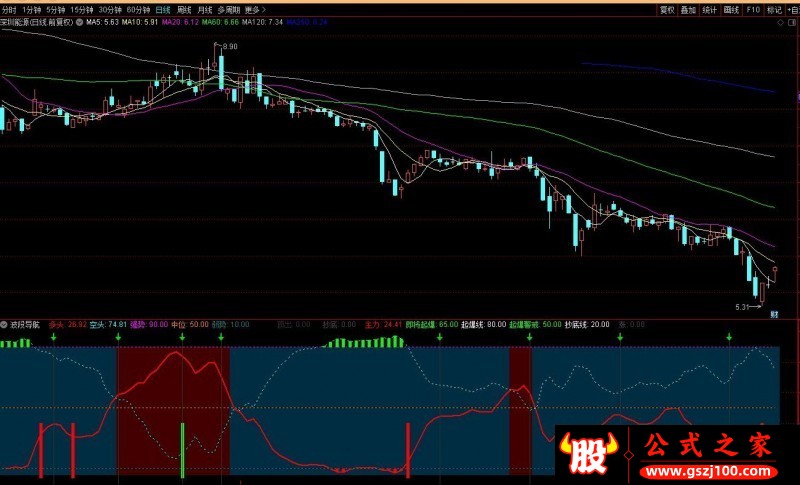The width and height of the screenshot is (800, 485).
Task: Expand the 更多 period options
Action: point(255,10)
